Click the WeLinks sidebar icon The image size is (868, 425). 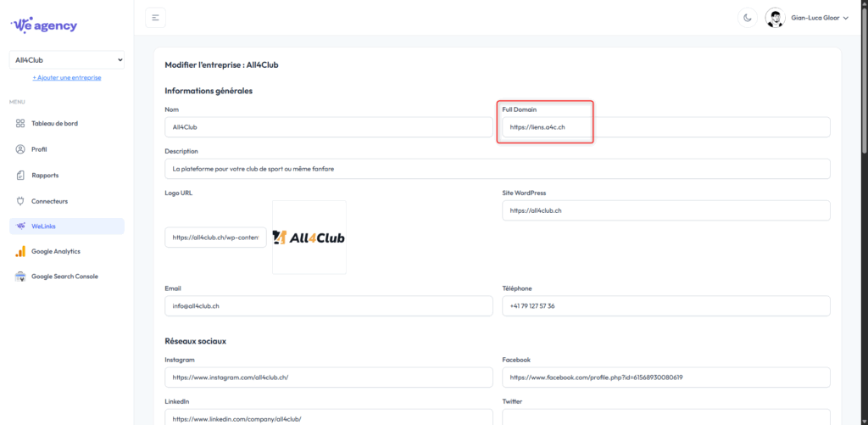click(20, 226)
